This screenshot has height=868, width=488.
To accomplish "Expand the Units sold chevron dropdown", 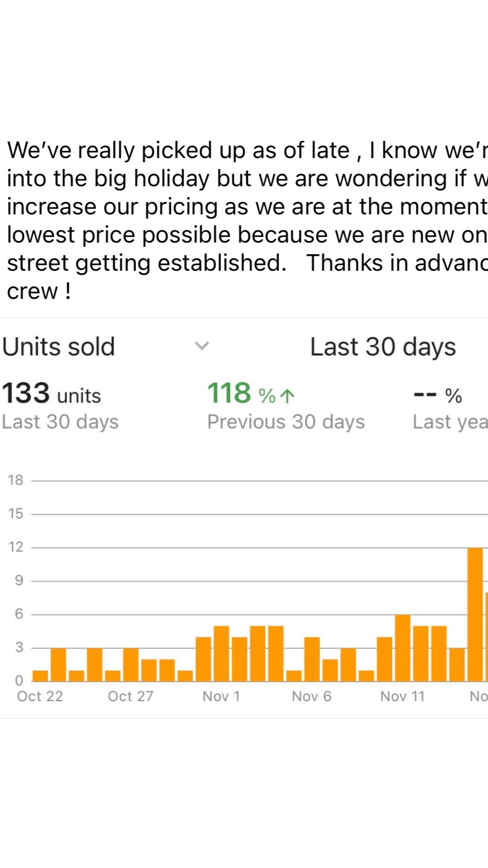I will coord(202,346).
